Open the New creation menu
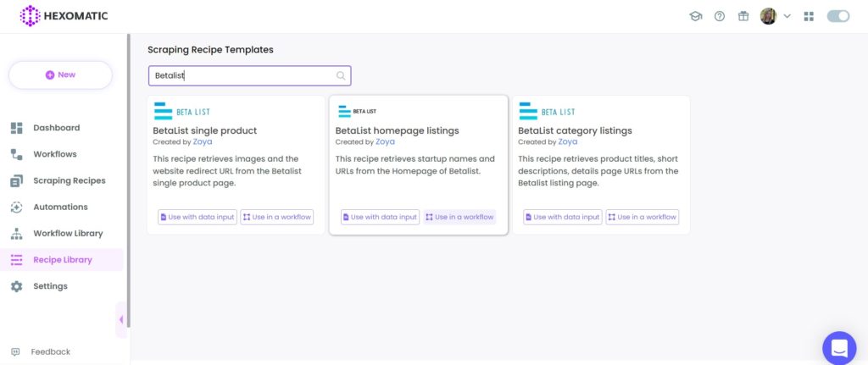The image size is (868, 365). pyautogui.click(x=60, y=75)
